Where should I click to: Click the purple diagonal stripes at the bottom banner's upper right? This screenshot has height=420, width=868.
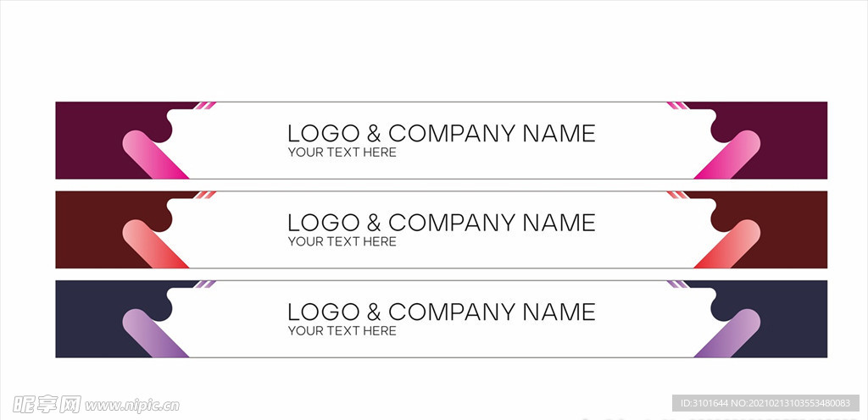(676, 285)
